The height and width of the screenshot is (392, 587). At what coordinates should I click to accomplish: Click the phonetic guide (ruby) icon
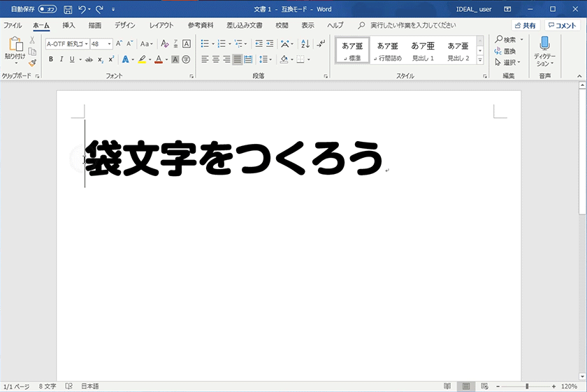[175, 44]
